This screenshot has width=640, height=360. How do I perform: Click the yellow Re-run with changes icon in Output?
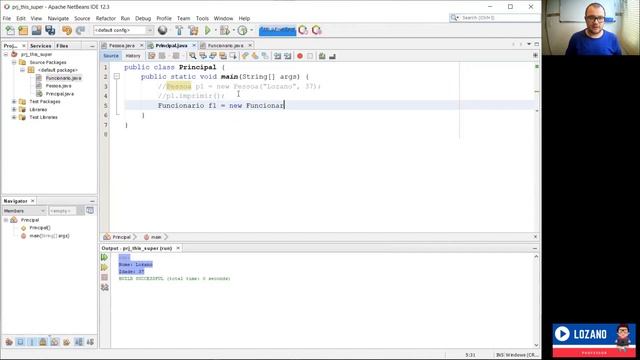104,267
